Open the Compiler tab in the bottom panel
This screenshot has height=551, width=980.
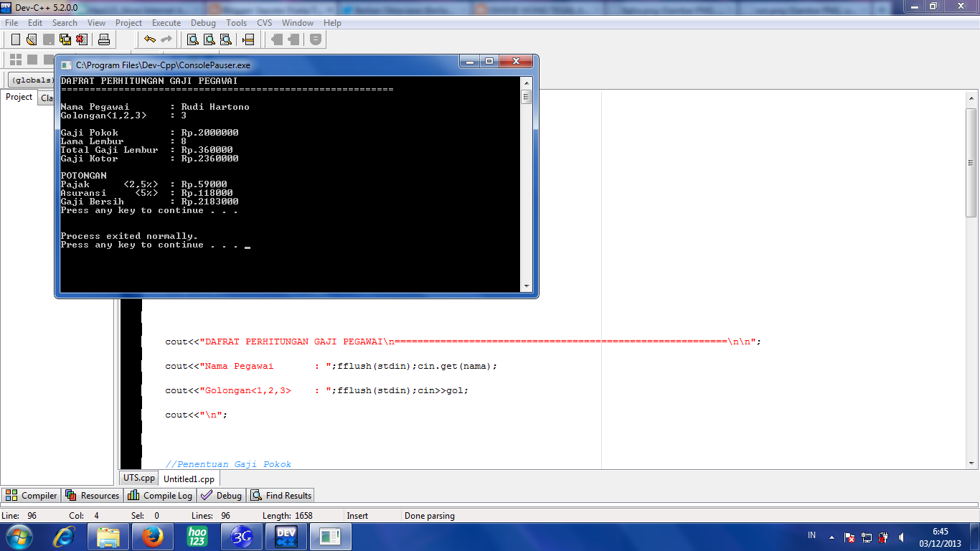click(x=32, y=495)
